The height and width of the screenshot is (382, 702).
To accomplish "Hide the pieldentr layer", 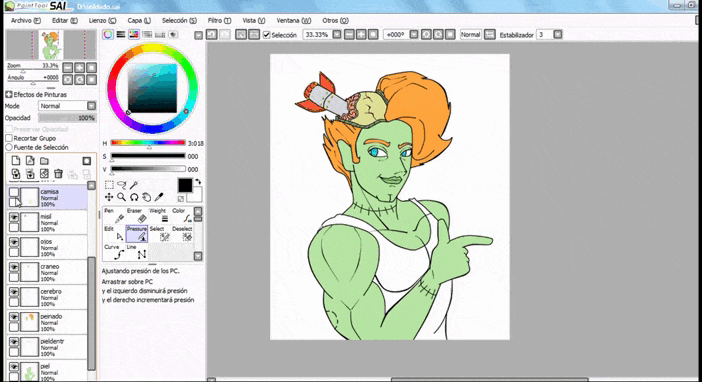I will coord(14,343).
